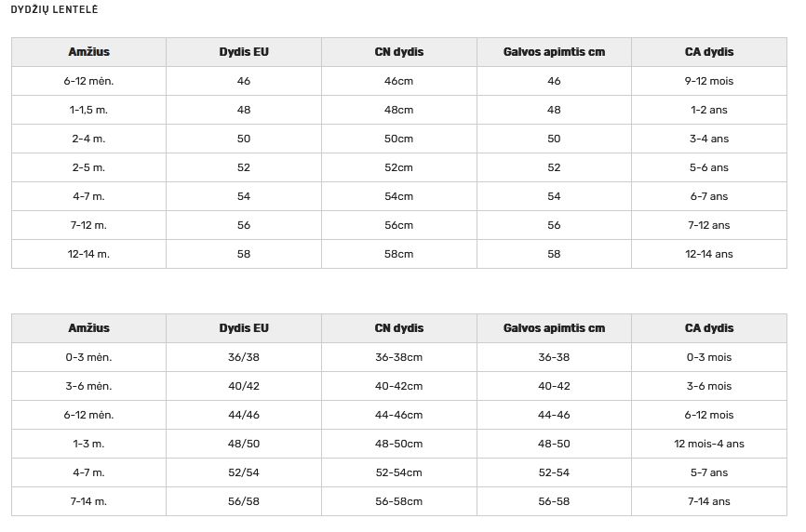Select the 9-12 mois CA size cell

pyautogui.click(x=708, y=81)
